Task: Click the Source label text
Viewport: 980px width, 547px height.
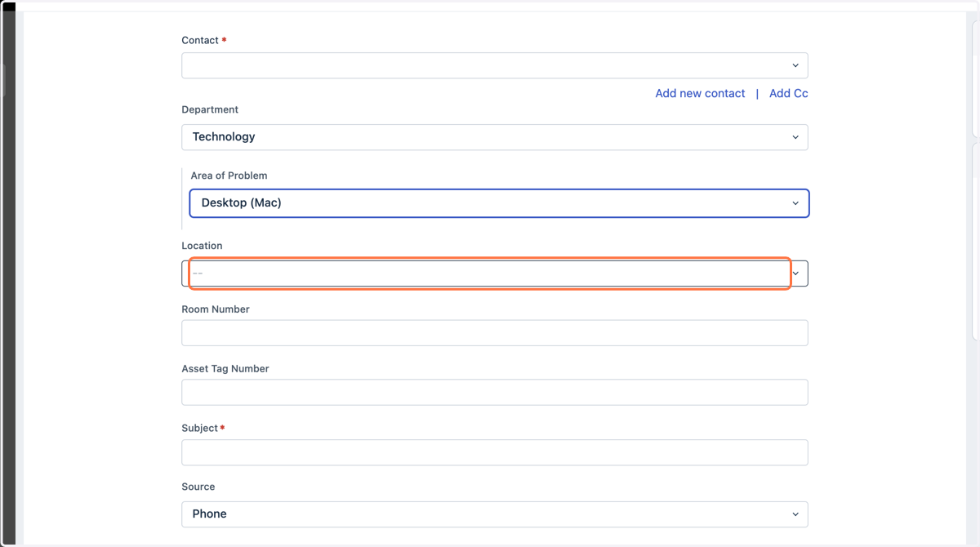Action: click(198, 487)
